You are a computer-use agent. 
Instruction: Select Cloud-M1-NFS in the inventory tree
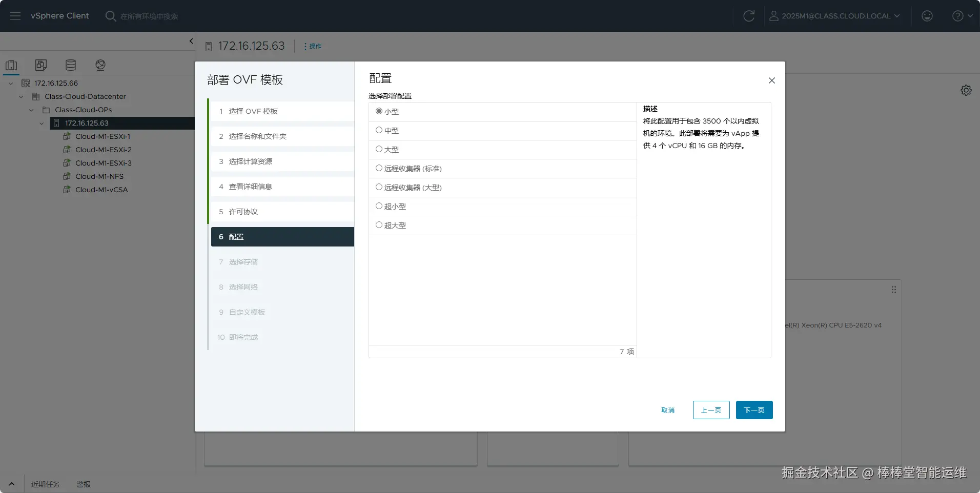coord(99,176)
